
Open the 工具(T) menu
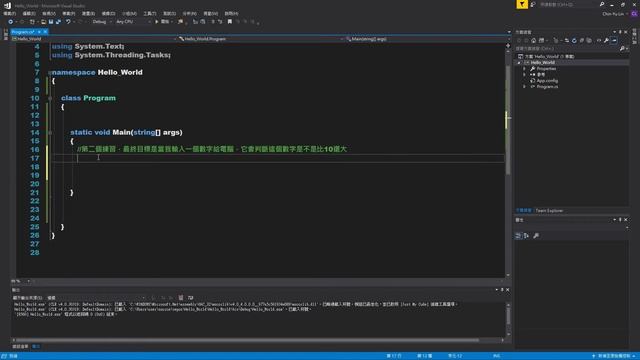150,13
